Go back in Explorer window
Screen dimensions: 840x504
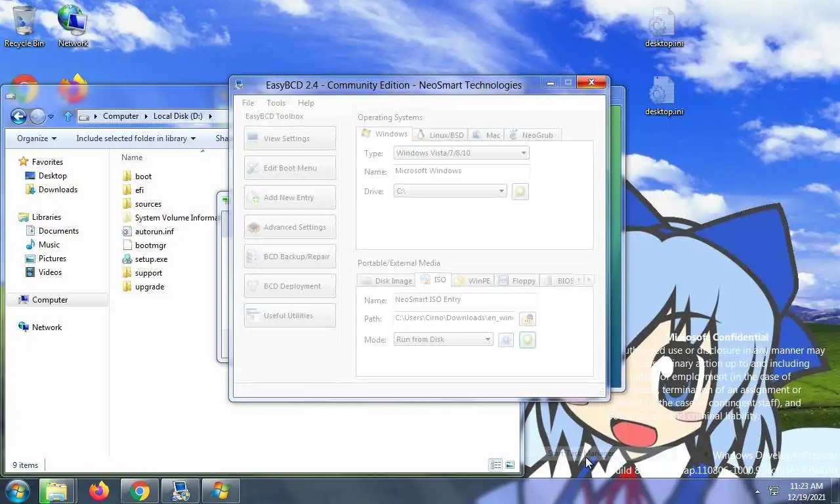tap(18, 117)
